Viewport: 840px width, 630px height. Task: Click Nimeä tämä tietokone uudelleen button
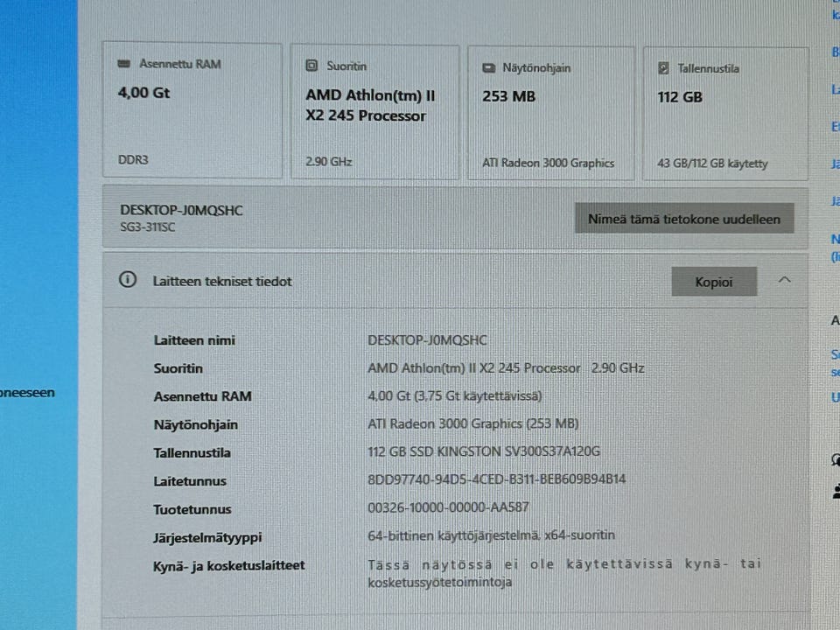click(684, 219)
